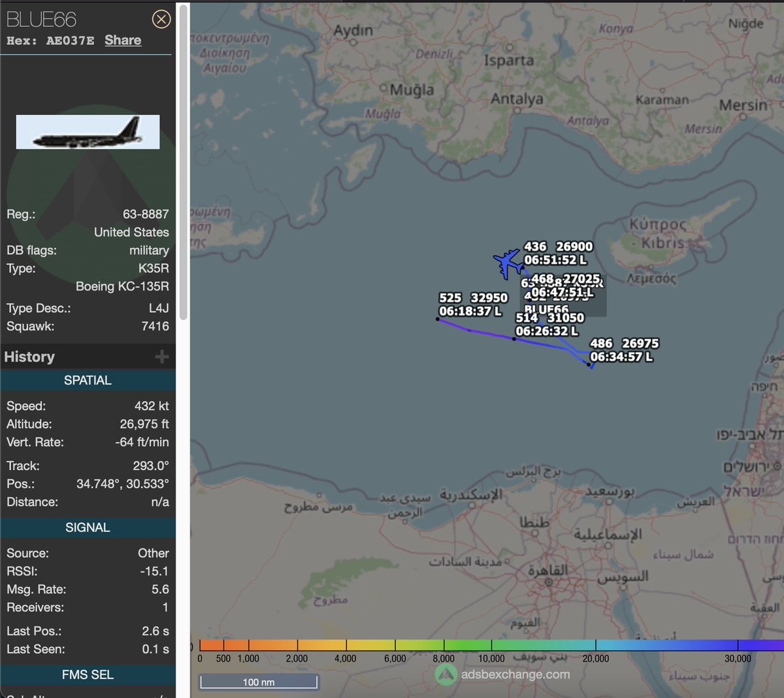Click the track label reading 06:34:57 L
Screen dimensions: 784x698
coord(621,357)
